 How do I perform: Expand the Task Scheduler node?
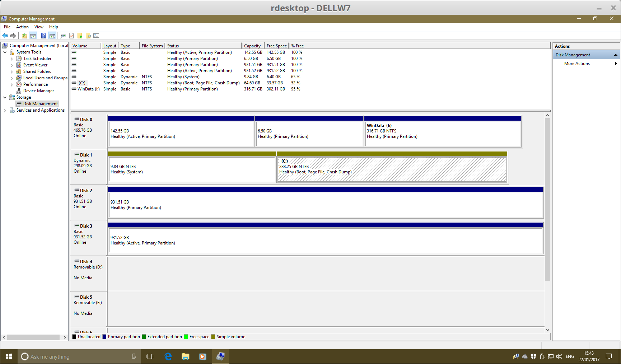point(11,59)
